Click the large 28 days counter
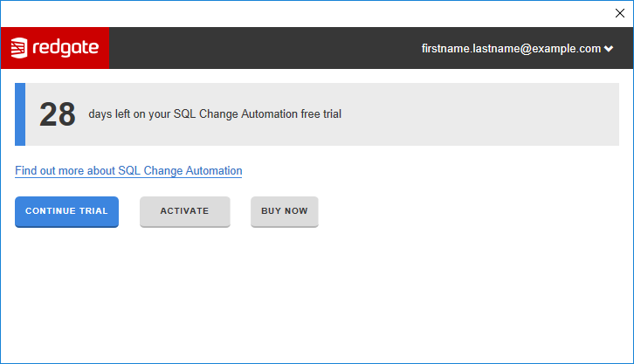The width and height of the screenshot is (634, 364). tap(58, 114)
